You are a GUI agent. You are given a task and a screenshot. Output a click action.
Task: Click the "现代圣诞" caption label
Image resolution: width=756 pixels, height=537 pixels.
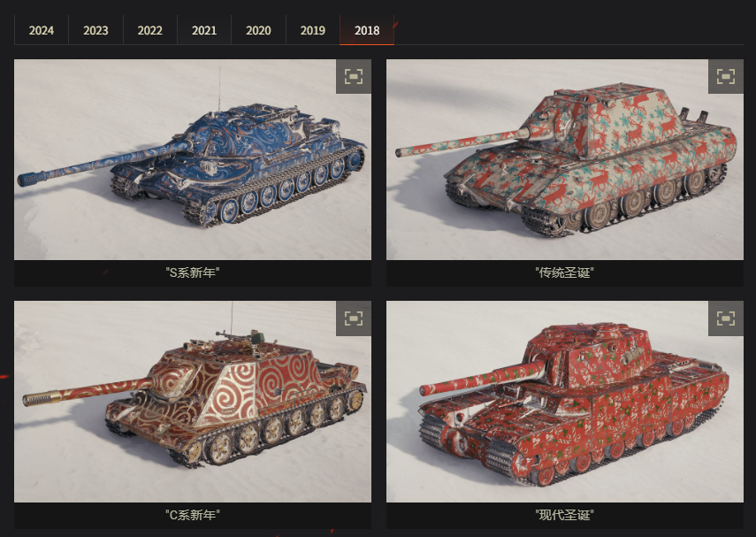pyautogui.click(x=565, y=515)
